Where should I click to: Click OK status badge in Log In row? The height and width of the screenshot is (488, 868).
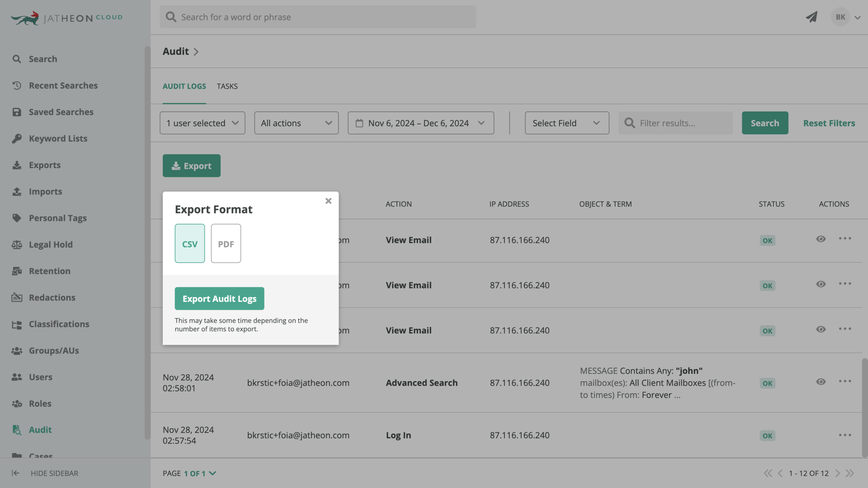767,436
